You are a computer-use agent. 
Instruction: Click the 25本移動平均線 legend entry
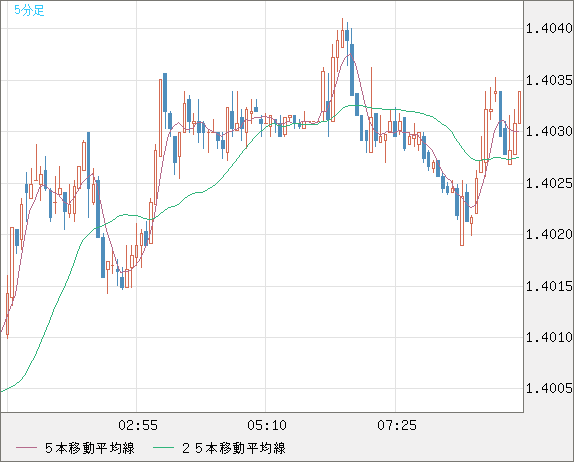219,448
